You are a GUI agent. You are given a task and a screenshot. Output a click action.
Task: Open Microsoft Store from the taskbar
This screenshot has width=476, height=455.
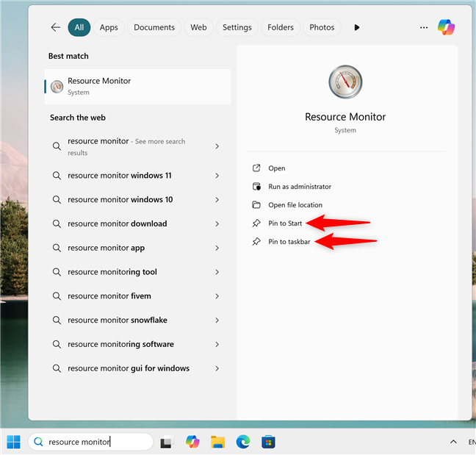coord(268,442)
